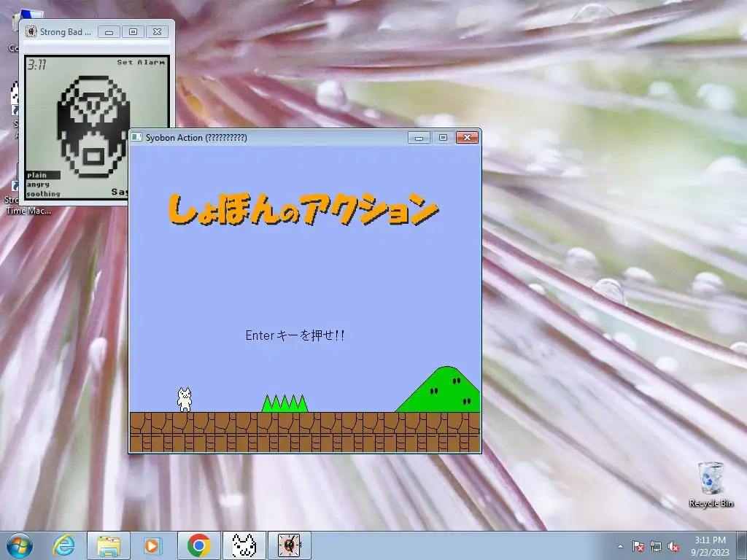Show hidden system tray icons
Screen dimensions: 747x560
pyautogui.click(x=620, y=547)
